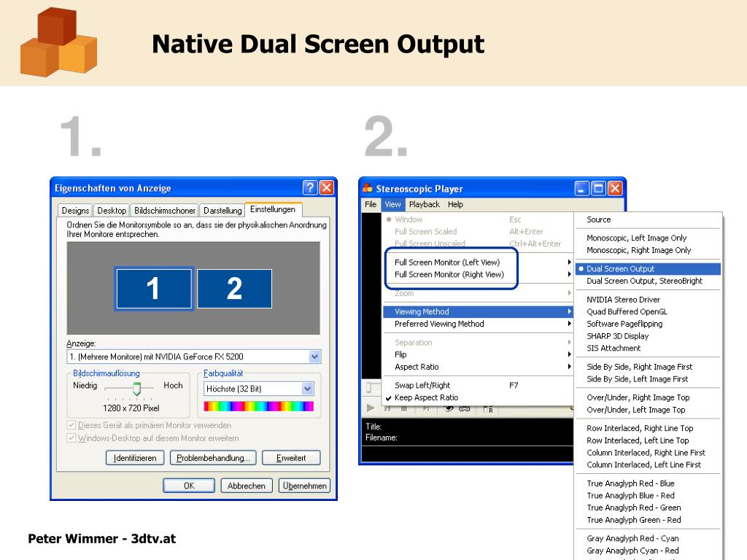Select monitor 1 in the display arrangement
Image resolution: width=747 pixels, height=560 pixels.
(x=153, y=289)
